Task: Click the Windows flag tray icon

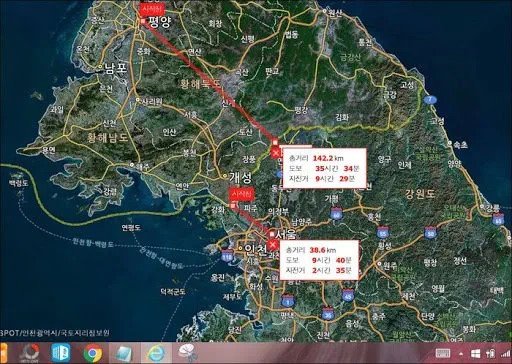Action: [476, 353]
